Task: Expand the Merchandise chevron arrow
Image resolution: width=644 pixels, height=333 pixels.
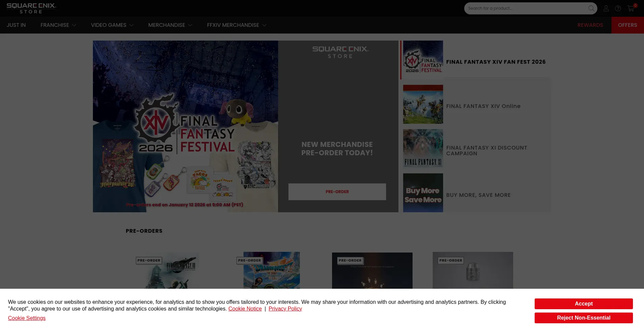Action: 190,25
